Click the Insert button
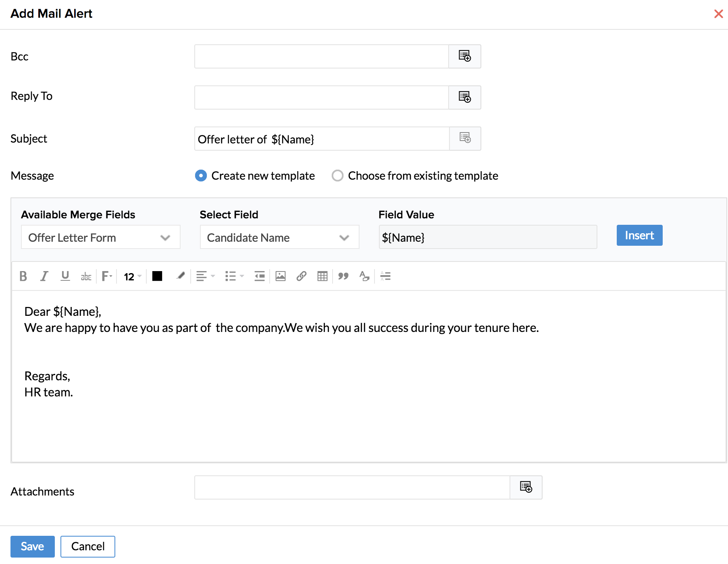The height and width of the screenshot is (564, 728). (x=639, y=235)
